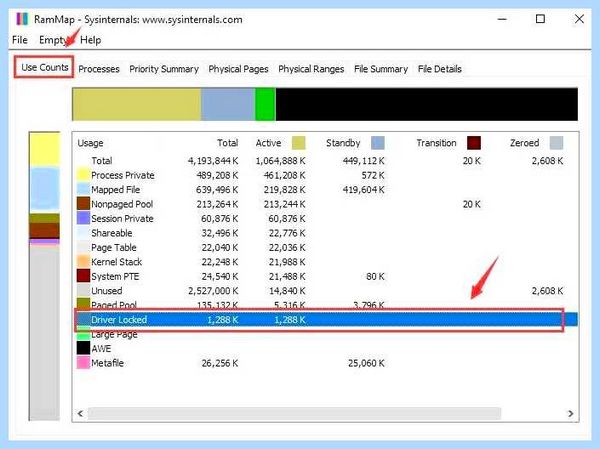Click the Standby column color swatch
Screen dimensions: 600x449
(x=378, y=143)
